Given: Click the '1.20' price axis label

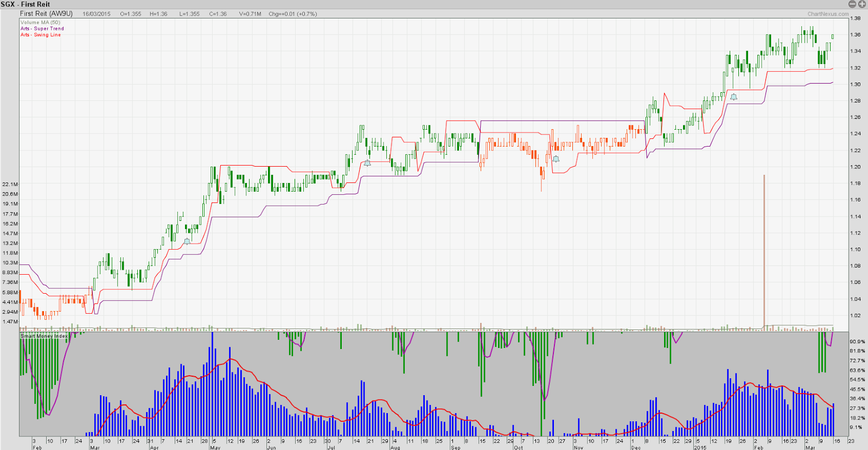Looking at the screenshot, I should (x=856, y=167).
